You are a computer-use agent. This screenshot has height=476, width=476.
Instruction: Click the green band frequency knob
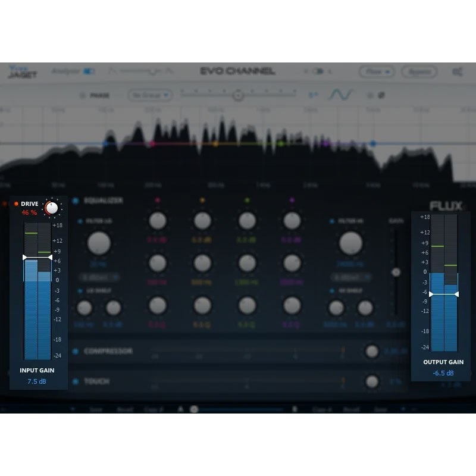(247, 263)
